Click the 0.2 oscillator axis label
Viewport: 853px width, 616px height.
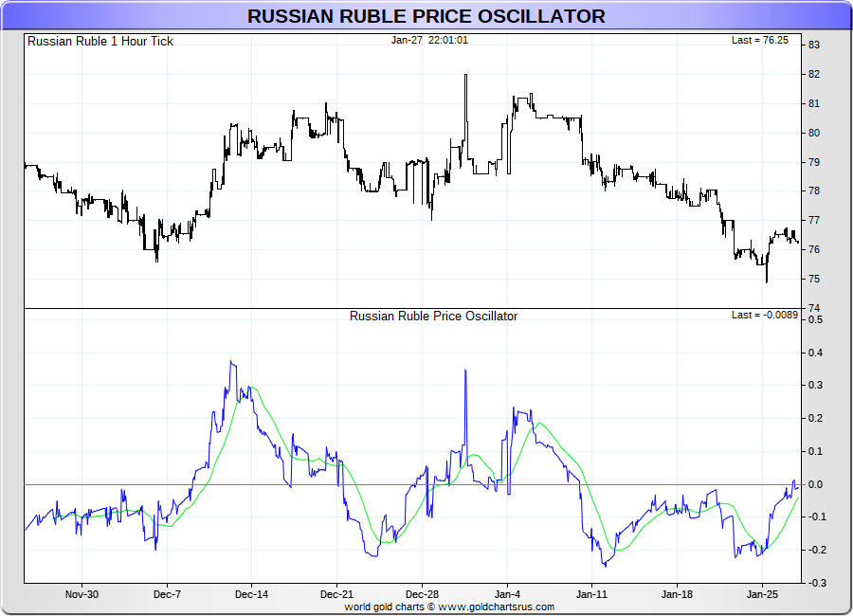tap(815, 419)
